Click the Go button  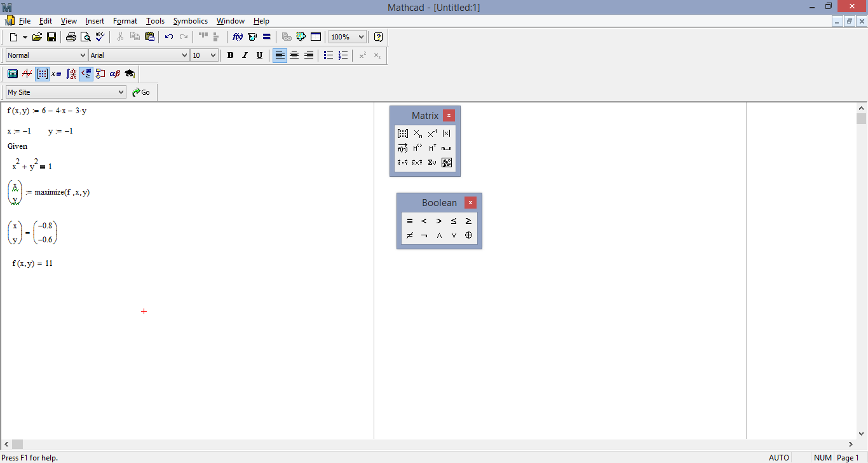click(x=141, y=92)
